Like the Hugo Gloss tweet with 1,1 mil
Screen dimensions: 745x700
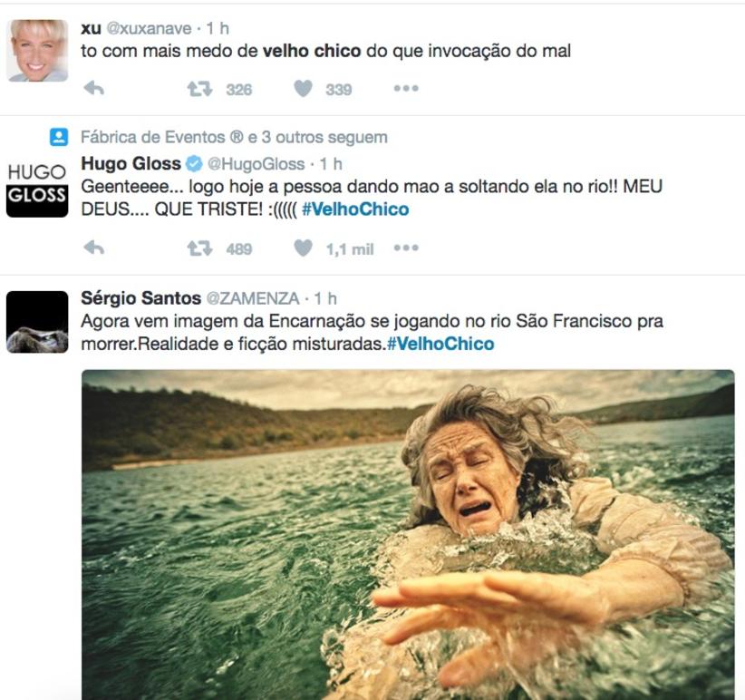tap(303, 248)
